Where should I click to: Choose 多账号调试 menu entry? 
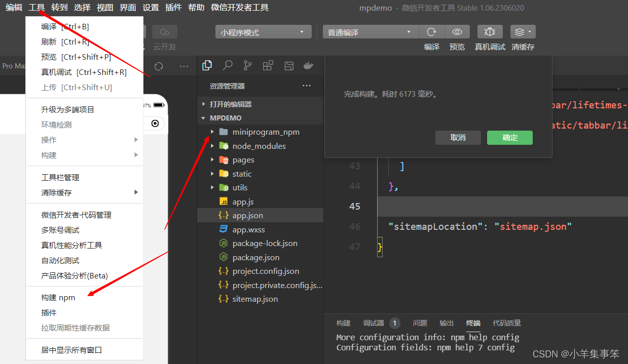(85, 230)
